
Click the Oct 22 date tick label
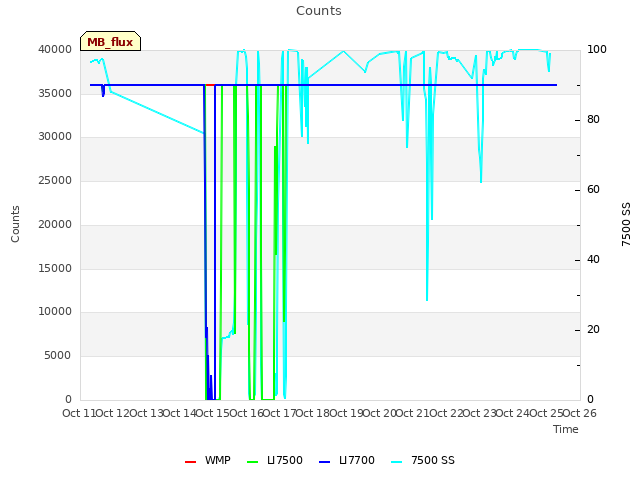click(x=446, y=413)
